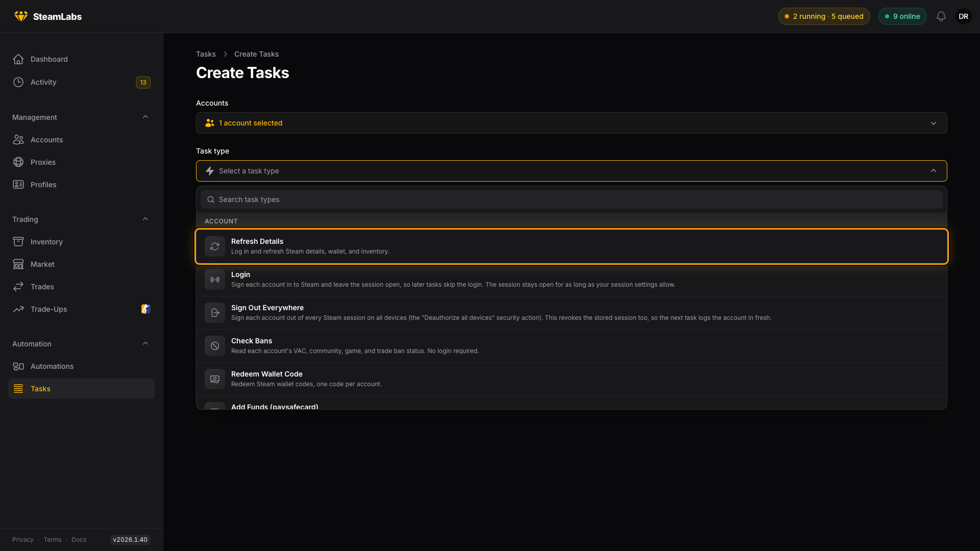Click the Sign Out Everywhere exit icon

pyautogui.click(x=215, y=313)
